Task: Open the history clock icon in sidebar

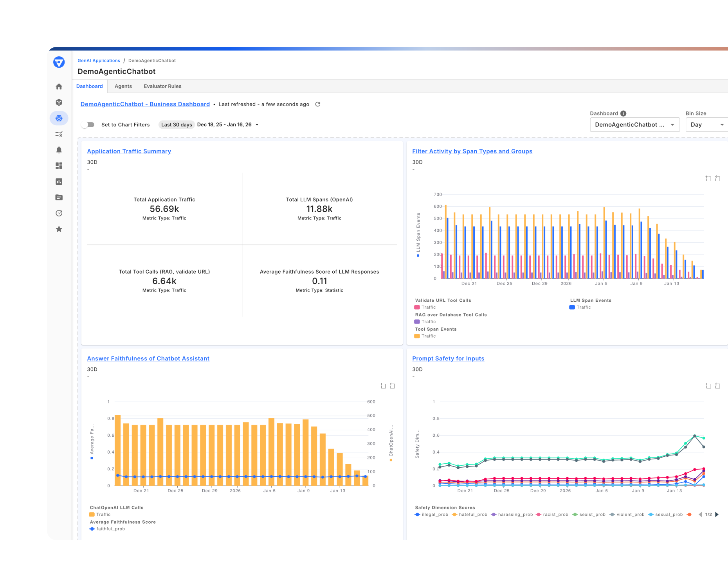Action: (x=59, y=213)
